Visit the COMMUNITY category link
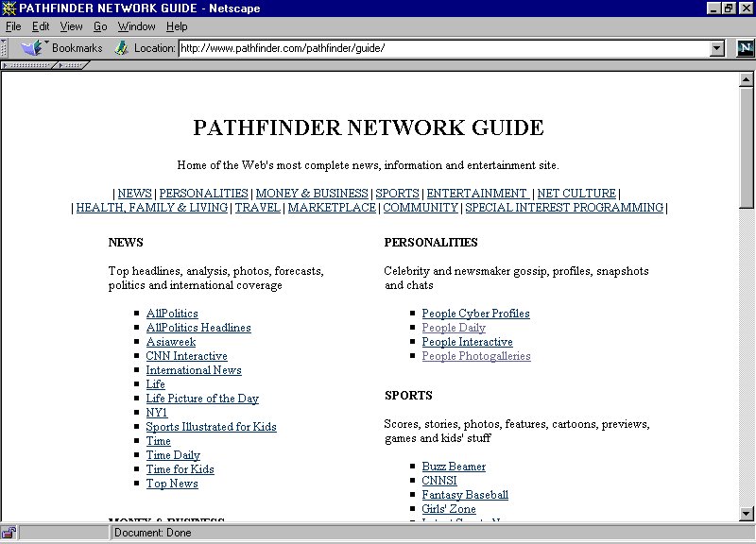The width and height of the screenshot is (756, 544). coord(421,208)
